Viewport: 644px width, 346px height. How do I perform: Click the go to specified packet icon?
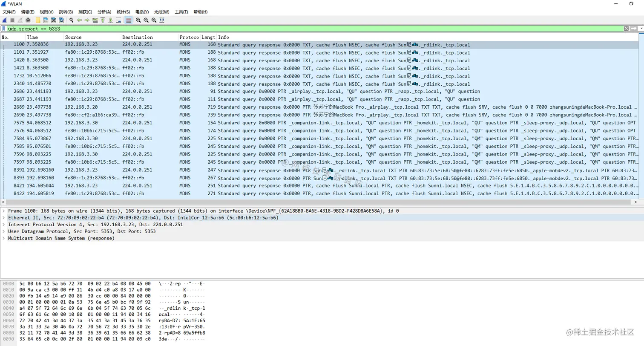[95, 20]
